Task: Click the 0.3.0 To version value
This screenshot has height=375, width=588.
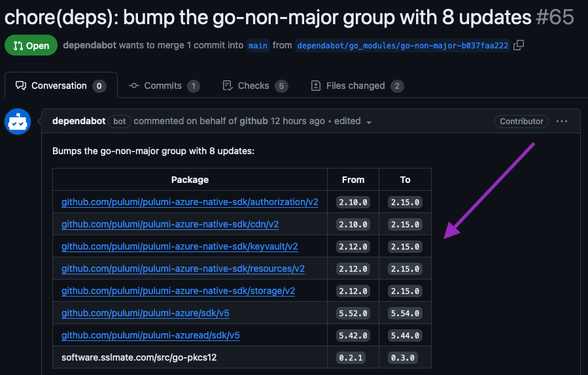Action: pyautogui.click(x=403, y=357)
